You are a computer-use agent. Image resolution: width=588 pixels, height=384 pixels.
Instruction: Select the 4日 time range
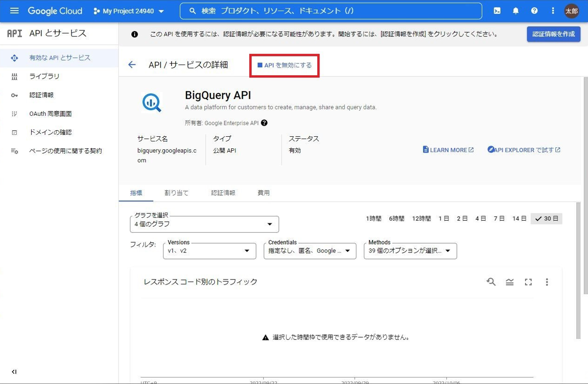pos(481,218)
